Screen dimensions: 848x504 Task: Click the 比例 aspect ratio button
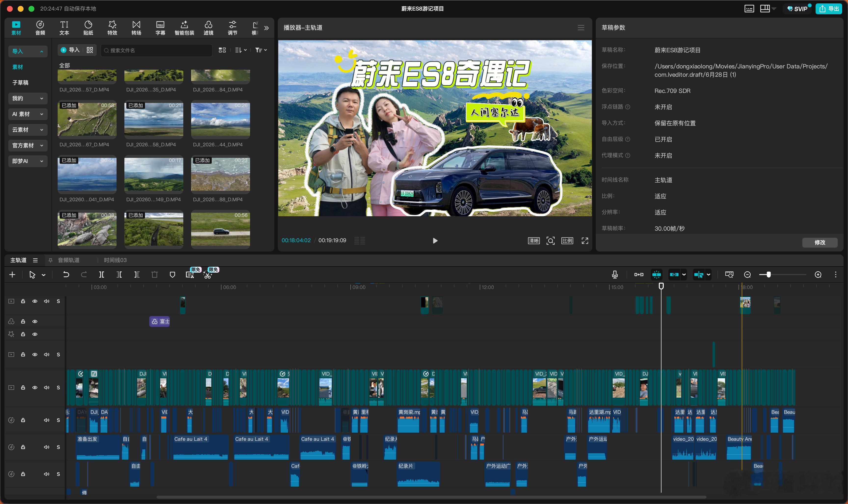[x=567, y=240]
